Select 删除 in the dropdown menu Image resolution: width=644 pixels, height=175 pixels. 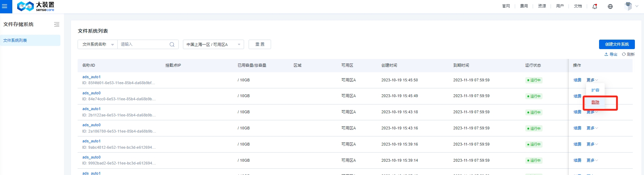(x=595, y=102)
